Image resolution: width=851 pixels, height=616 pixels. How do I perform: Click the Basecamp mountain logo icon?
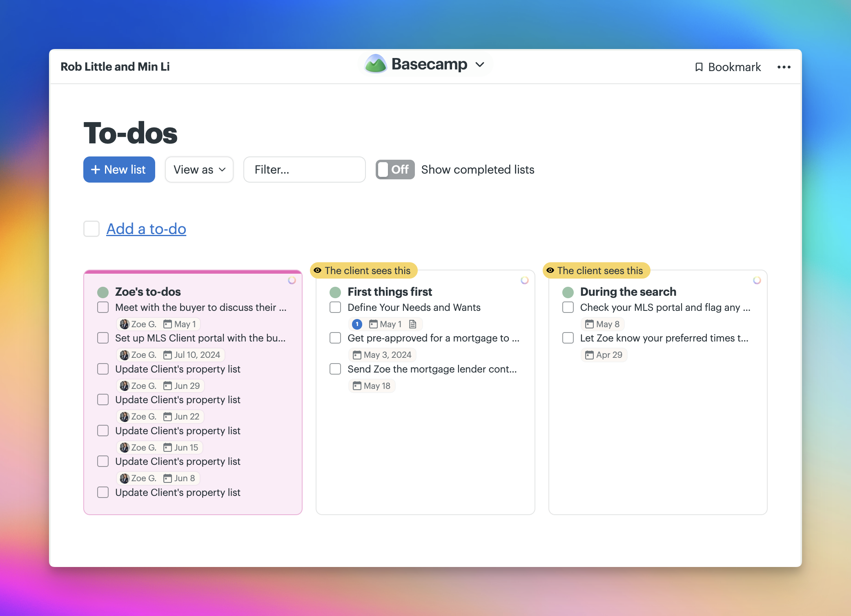tap(375, 64)
